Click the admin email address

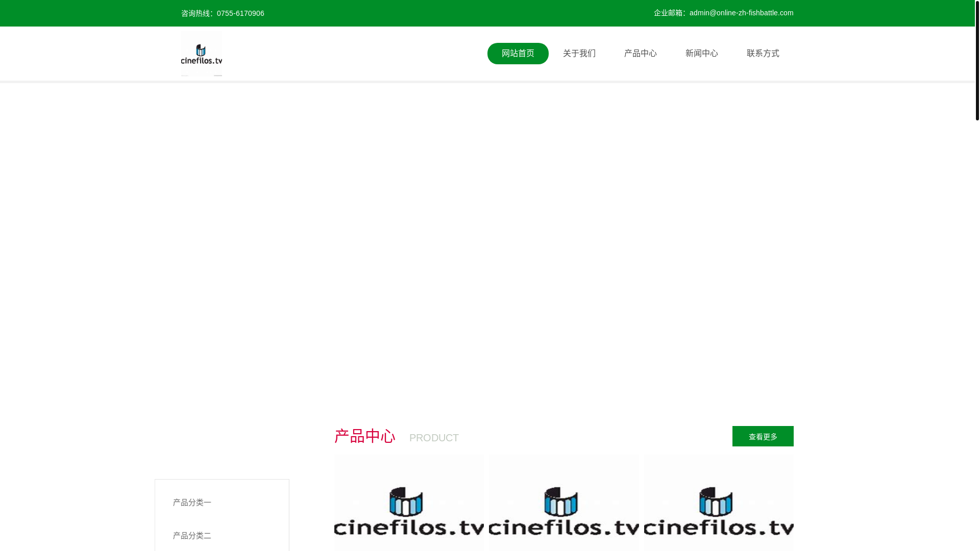(741, 13)
